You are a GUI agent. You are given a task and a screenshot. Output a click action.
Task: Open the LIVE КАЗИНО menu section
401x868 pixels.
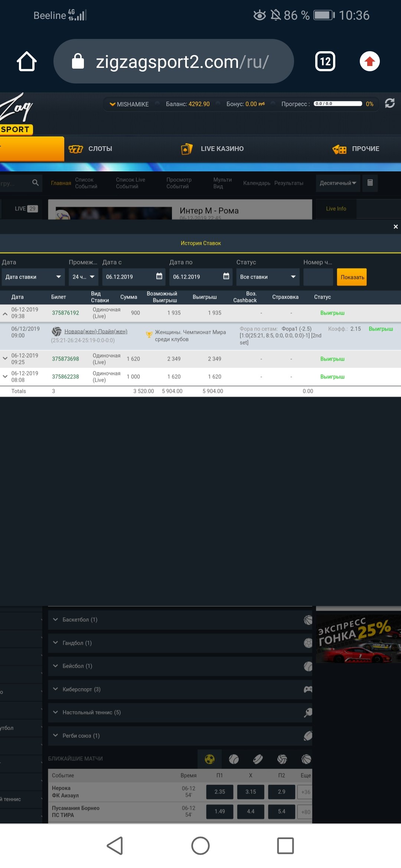click(212, 149)
